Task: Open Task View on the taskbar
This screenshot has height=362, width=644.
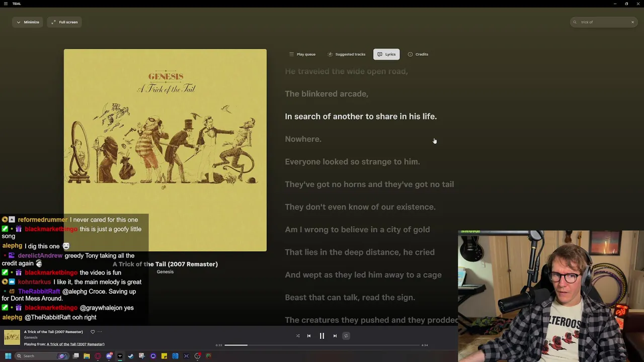Action: pos(76,356)
